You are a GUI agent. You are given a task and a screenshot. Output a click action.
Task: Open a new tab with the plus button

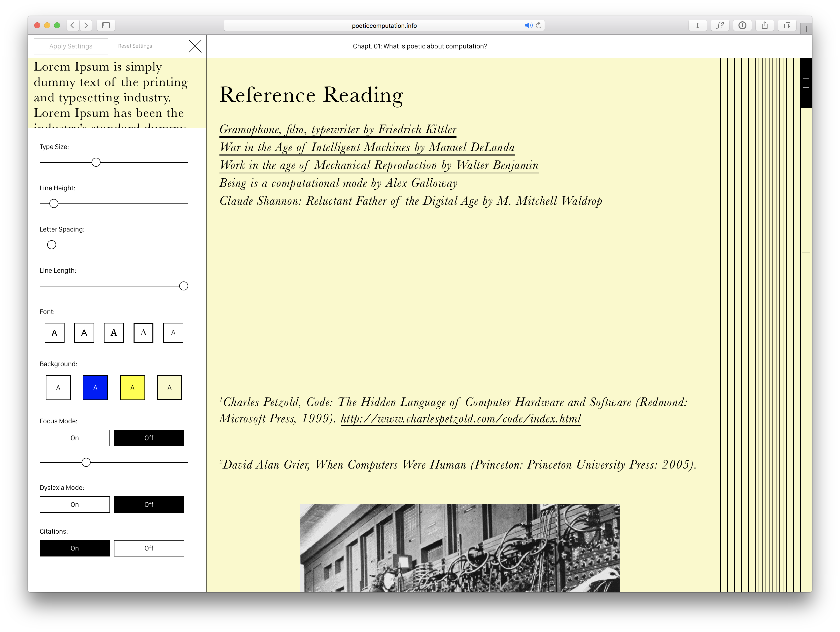click(x=806, y=29)
